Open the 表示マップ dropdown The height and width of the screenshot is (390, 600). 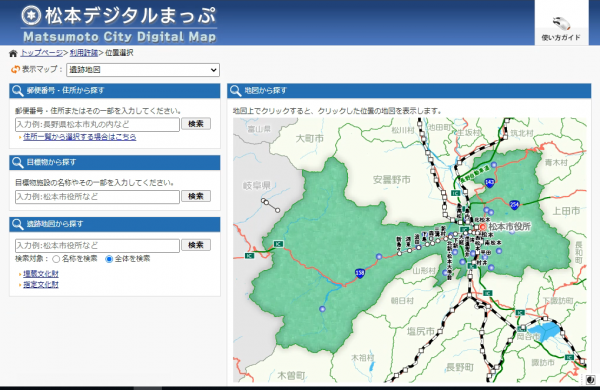pyautogui.click(x=143, y=70)
